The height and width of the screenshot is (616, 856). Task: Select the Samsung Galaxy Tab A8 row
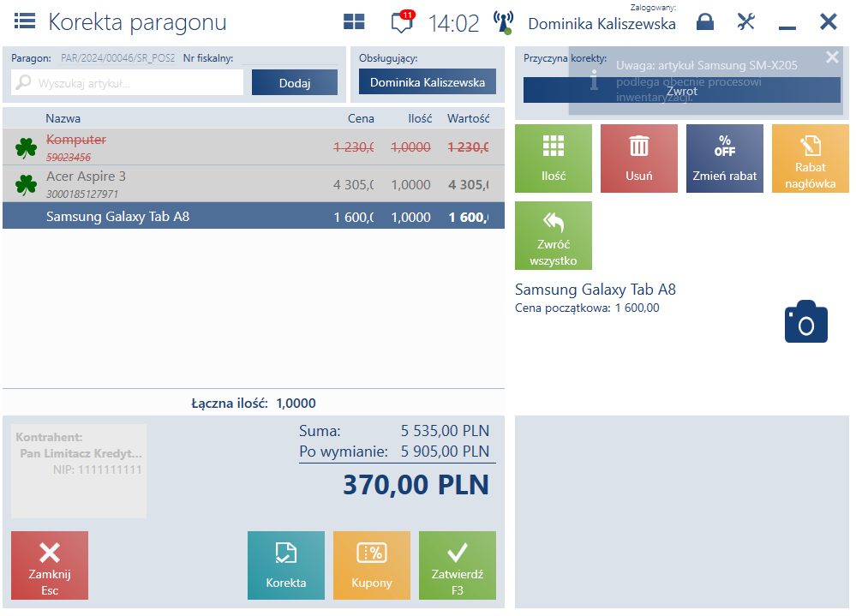pos(254,216)
